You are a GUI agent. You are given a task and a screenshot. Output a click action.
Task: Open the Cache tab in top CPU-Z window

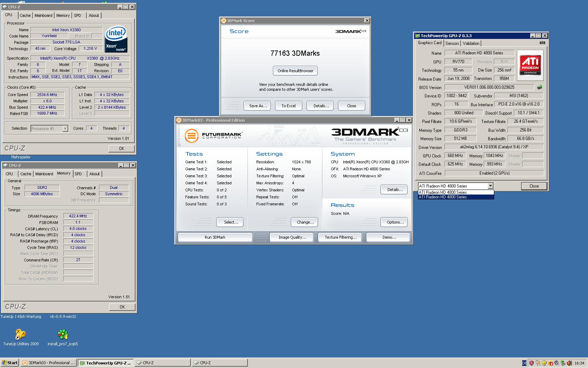point(25,15)
